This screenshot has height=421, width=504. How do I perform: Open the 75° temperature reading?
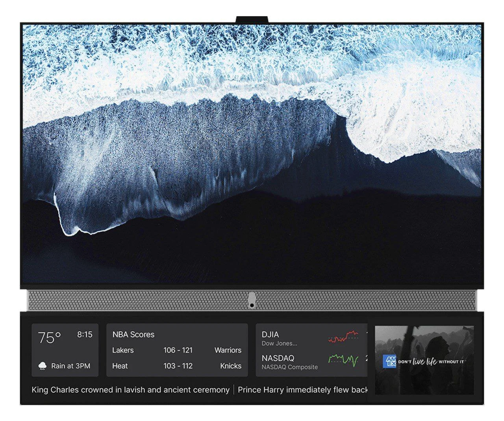(x=49, y=338)
